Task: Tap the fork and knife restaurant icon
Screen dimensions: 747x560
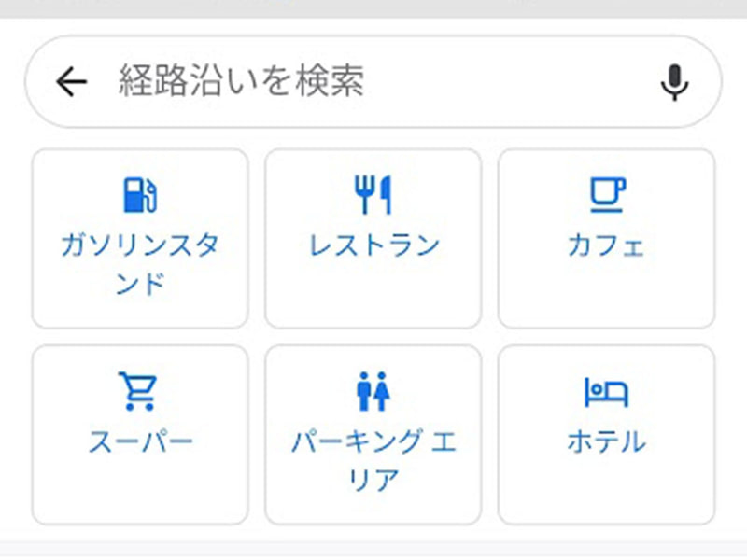Action: pos(372,192)
